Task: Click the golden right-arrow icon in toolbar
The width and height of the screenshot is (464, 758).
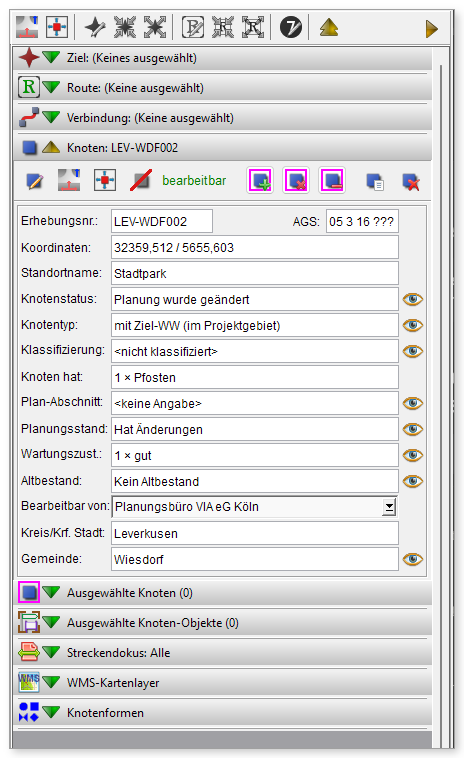Action: tap(432, 29)
